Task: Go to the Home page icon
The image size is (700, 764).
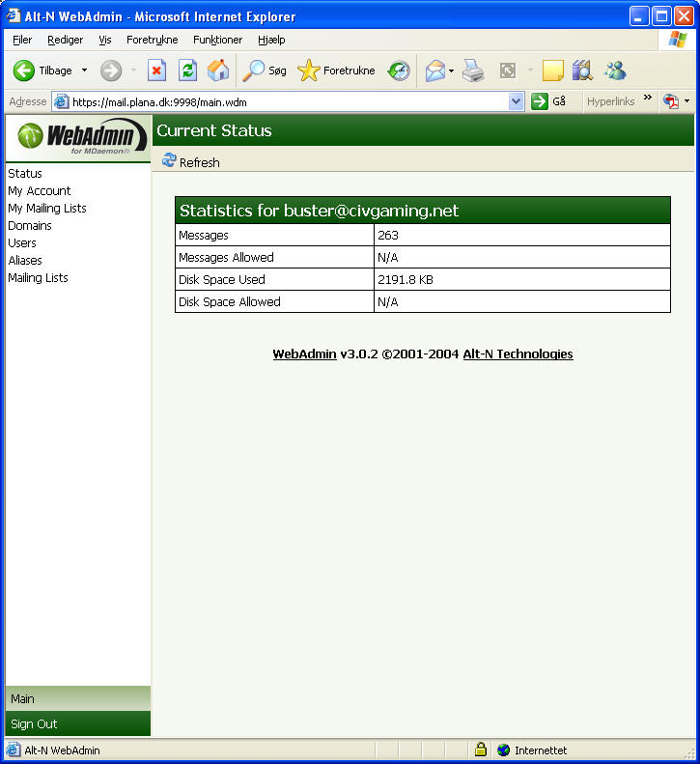Action: [218, 71]
